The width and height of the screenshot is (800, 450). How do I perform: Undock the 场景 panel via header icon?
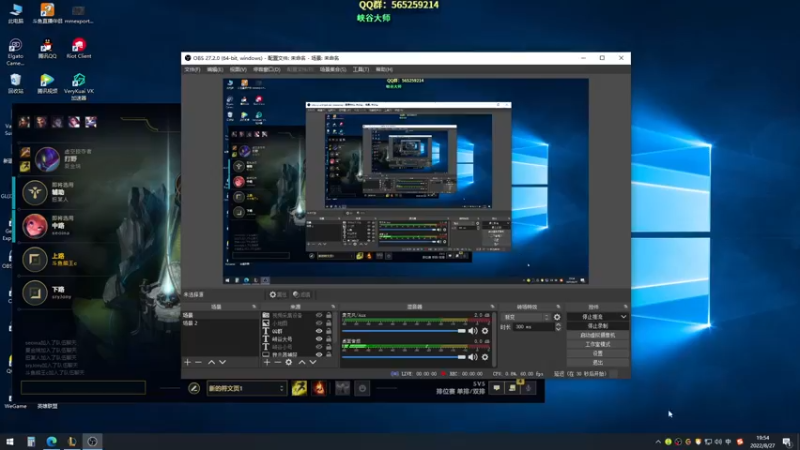point(254,307)
